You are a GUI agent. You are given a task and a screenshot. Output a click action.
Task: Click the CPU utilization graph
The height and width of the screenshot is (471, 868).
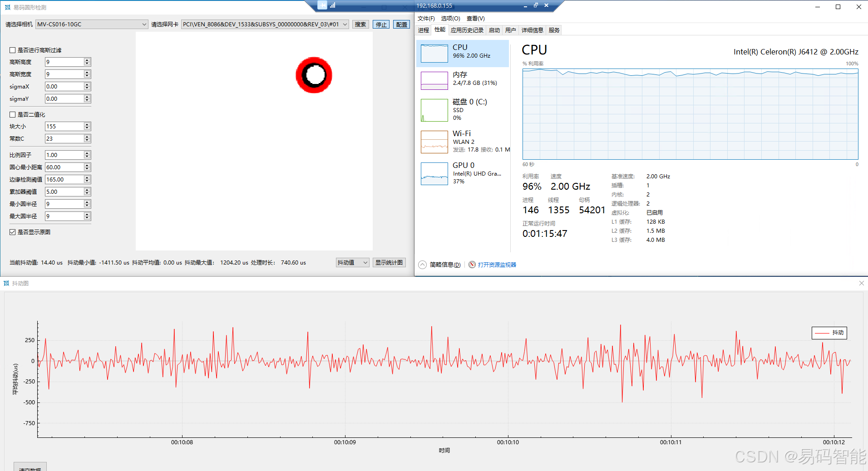[690, 114]
